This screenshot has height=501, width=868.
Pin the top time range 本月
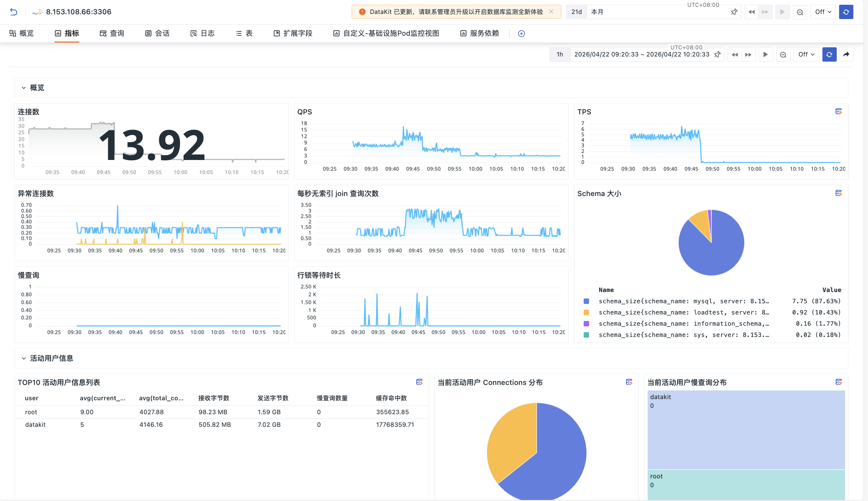(734, 12)
